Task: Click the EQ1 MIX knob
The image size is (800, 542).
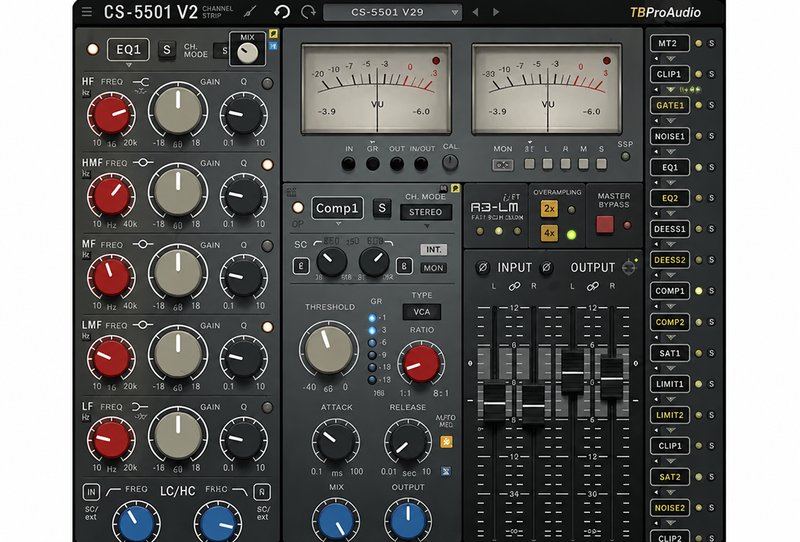Action: click(x=248, y=53)
